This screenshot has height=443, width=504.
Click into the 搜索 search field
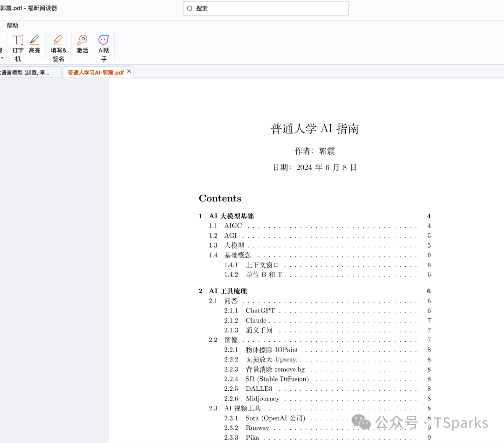pyautogui.click(x=266, y=8)
